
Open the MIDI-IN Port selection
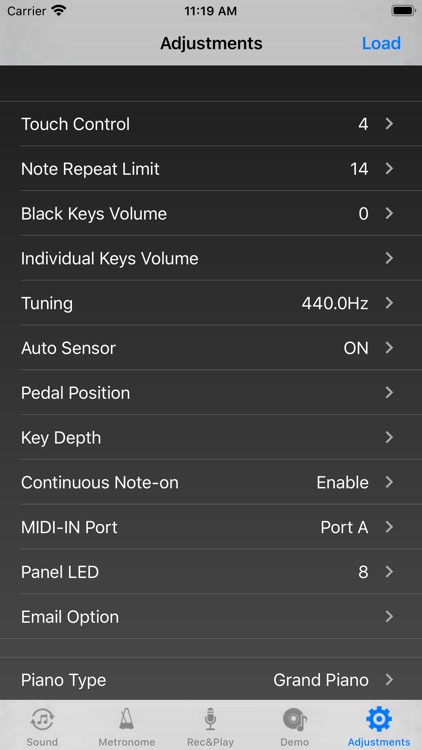coord(211,527)
